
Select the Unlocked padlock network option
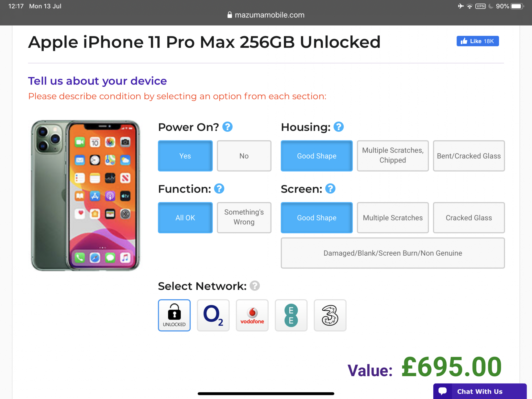(x=174, y=315)
